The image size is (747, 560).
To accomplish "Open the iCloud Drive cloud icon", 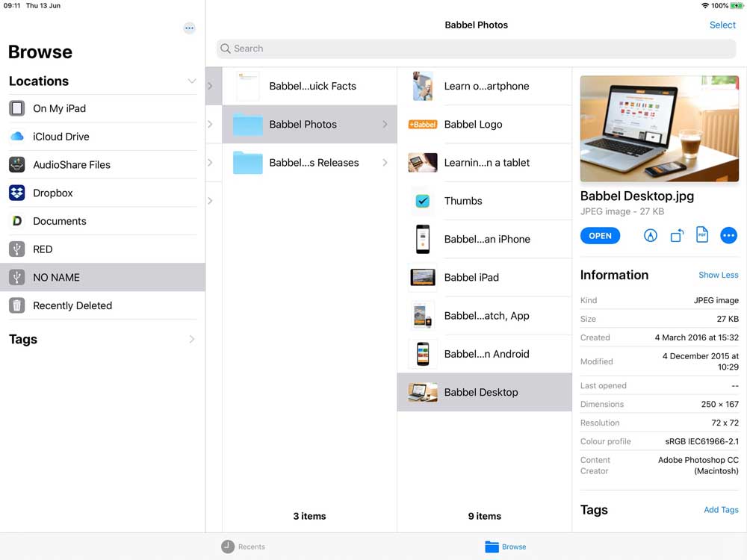I will point(16,136).
